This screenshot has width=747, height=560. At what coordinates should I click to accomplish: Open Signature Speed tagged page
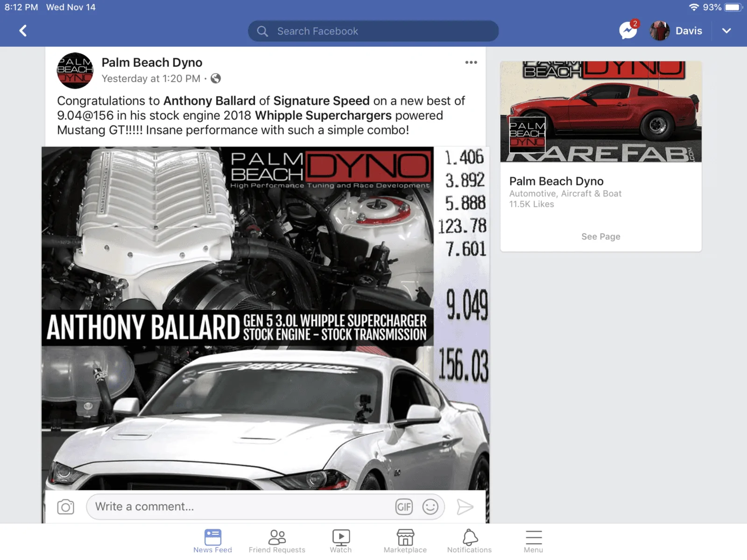pos(321,101)
